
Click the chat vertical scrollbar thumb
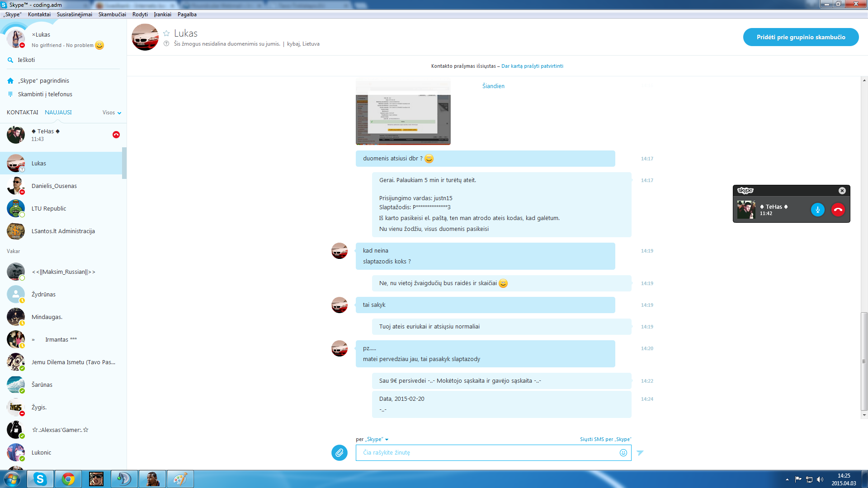pos(864,361)
